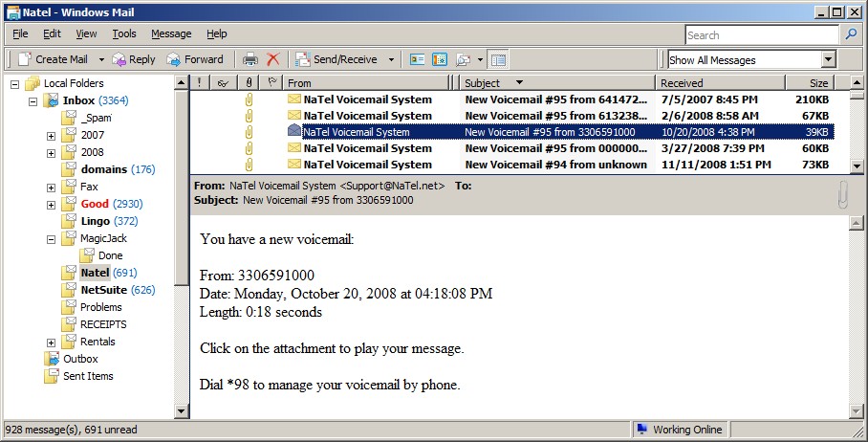
Task: Open the Help menu
Action: pyautogui.click(x=216, y=33)
